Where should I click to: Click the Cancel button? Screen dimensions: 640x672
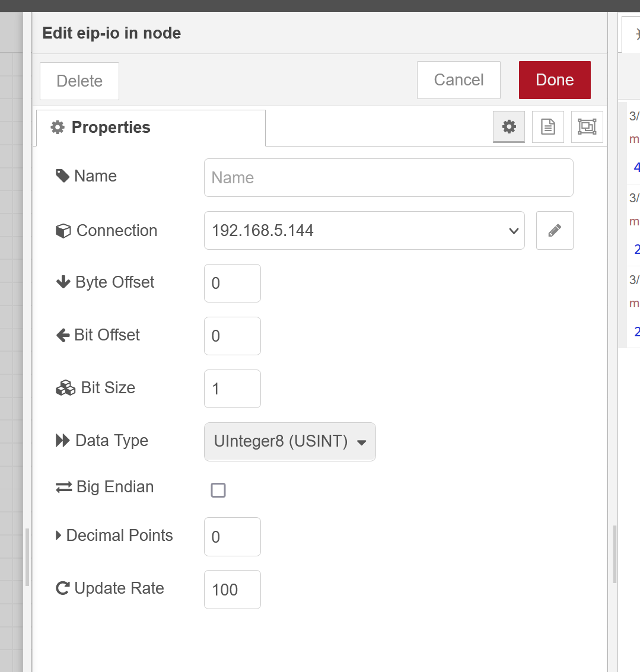click(458, 80)
